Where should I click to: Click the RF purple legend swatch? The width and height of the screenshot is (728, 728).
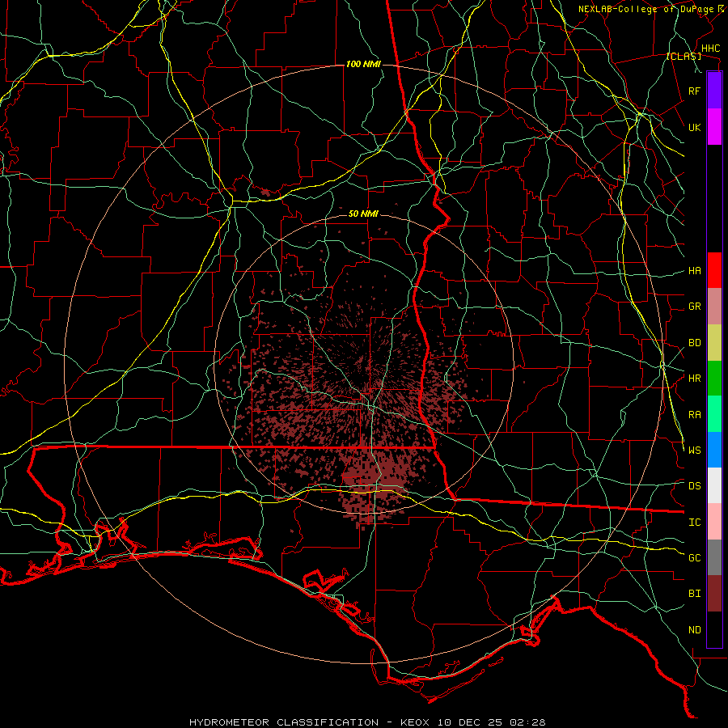click(714, 91)
